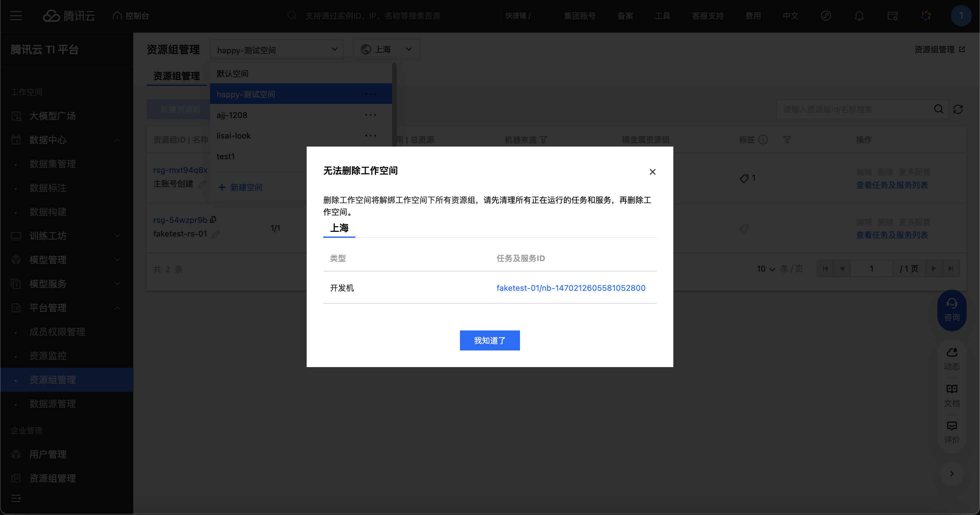The image size is (980, 515).
Task: Open faketest-01/nb-1470212605581052800 link
Action: 571,288
